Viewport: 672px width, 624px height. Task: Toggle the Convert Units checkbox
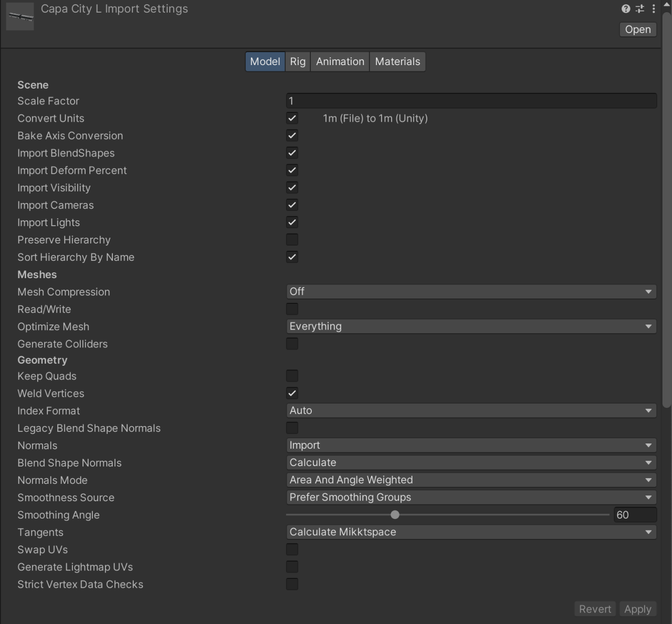(292, 119)
